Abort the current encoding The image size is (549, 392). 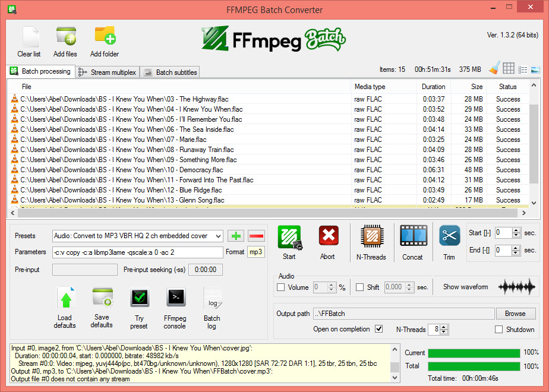(329, 236)
